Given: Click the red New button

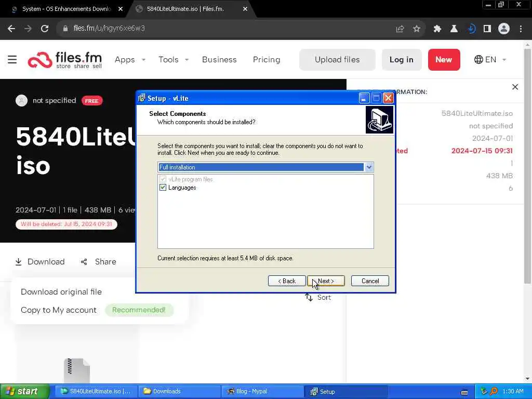Looking at the screenshot, I should pyautogui.click(x=444, y=60).
